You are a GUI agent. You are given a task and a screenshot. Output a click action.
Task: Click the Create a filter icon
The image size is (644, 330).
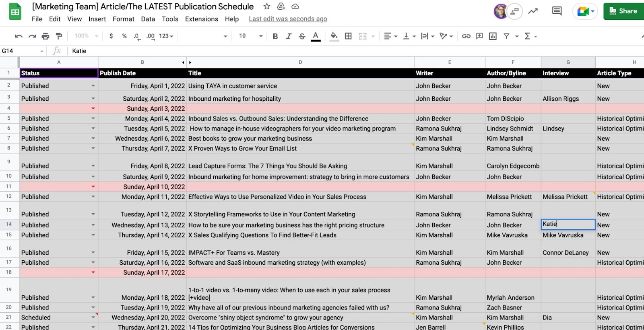pyautogui.click(x=506, y=36)
